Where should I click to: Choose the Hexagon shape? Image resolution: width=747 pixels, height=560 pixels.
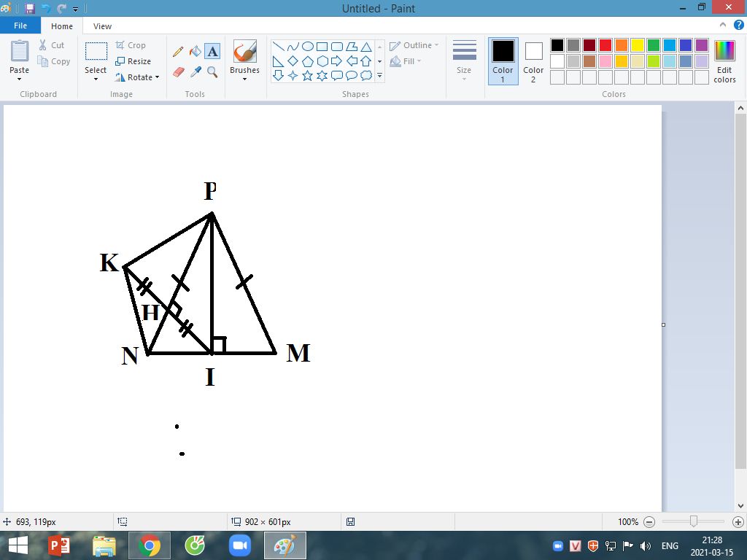point(322,61)
